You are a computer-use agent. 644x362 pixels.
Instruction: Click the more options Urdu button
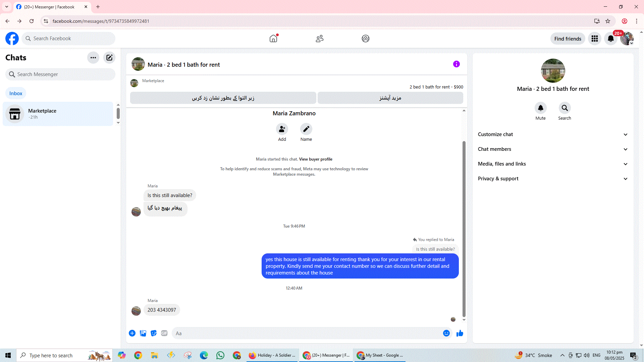390,98
